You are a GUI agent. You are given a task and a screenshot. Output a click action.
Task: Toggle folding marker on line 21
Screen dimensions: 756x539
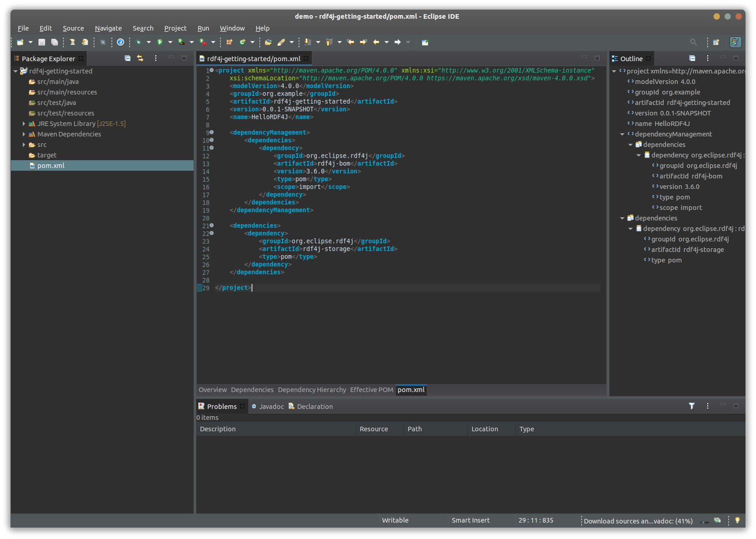(x=211, y=225)
